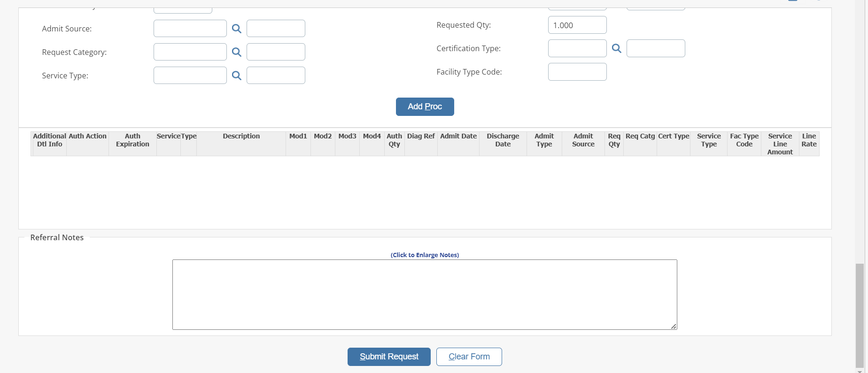Open the Certification Type lookup search icon

[x=617, y=48]
